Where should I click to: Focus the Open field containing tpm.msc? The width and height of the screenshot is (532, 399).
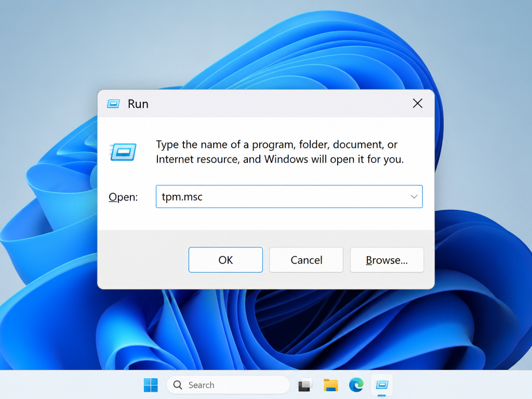click(x=289, y=196)
